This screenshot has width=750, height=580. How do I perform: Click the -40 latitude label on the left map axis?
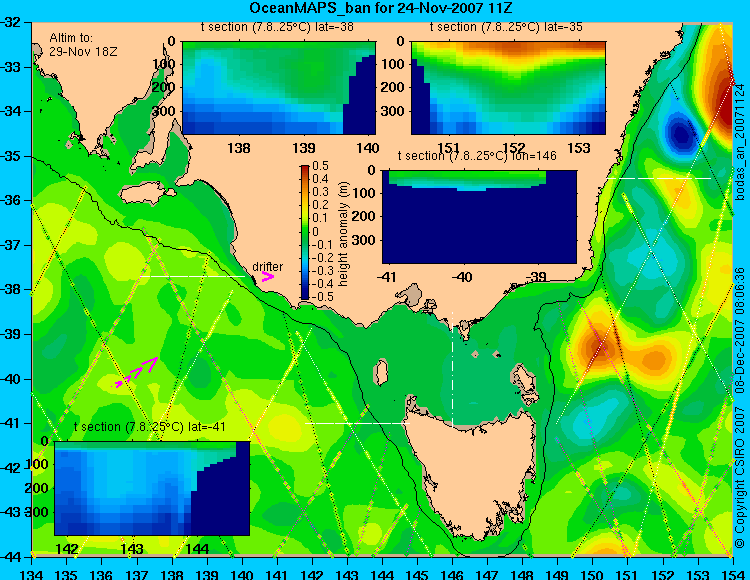12,379
